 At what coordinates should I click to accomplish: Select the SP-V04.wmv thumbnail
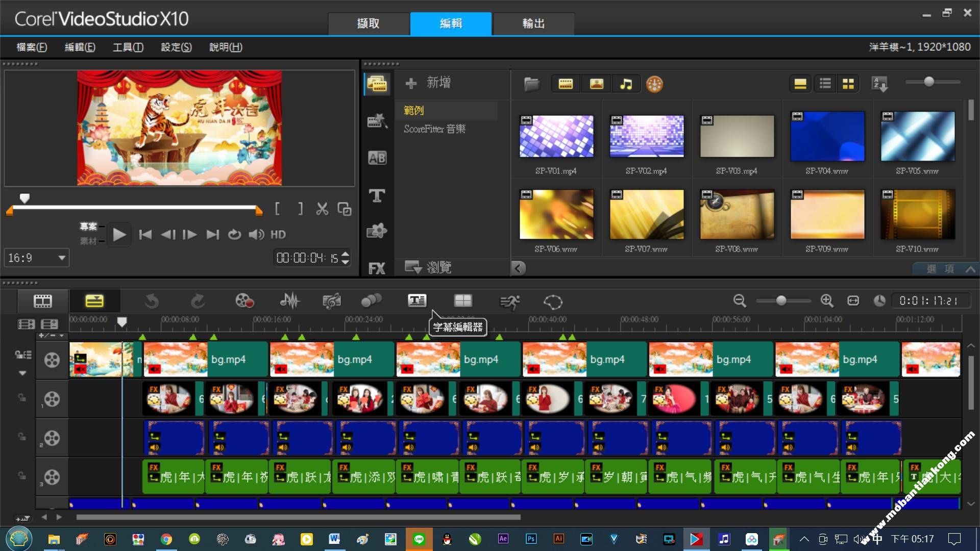pyautogui.click(x=827, y=136)
